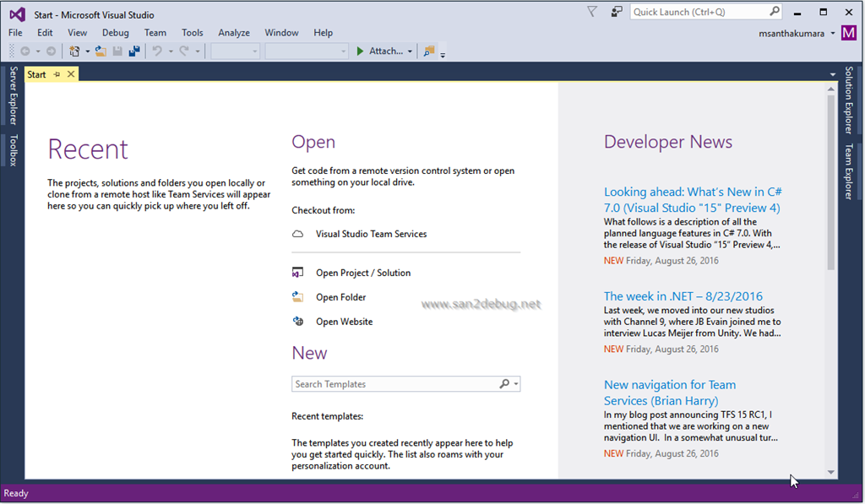Click the Open Folder icon
This screenshot has height=504, width=865.
(x=298, y=296)
